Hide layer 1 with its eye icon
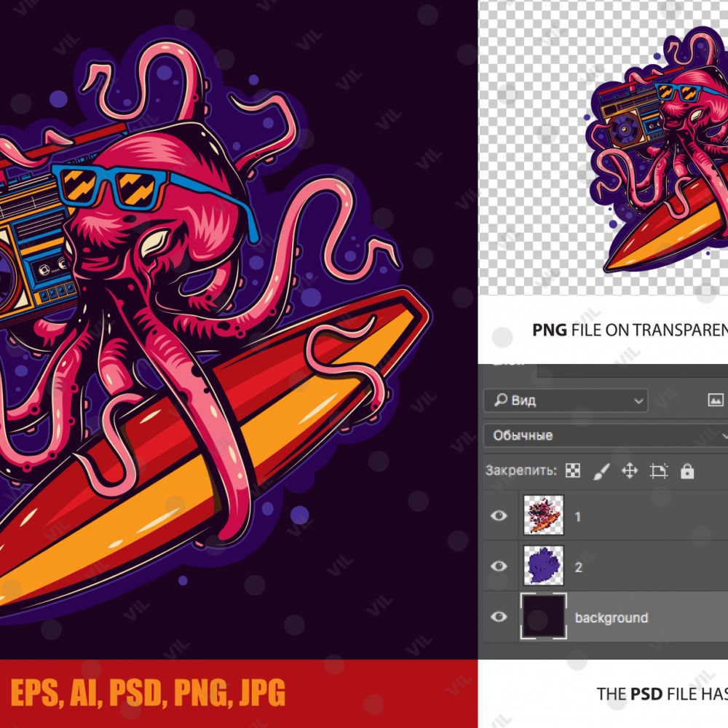 (499, 516)
